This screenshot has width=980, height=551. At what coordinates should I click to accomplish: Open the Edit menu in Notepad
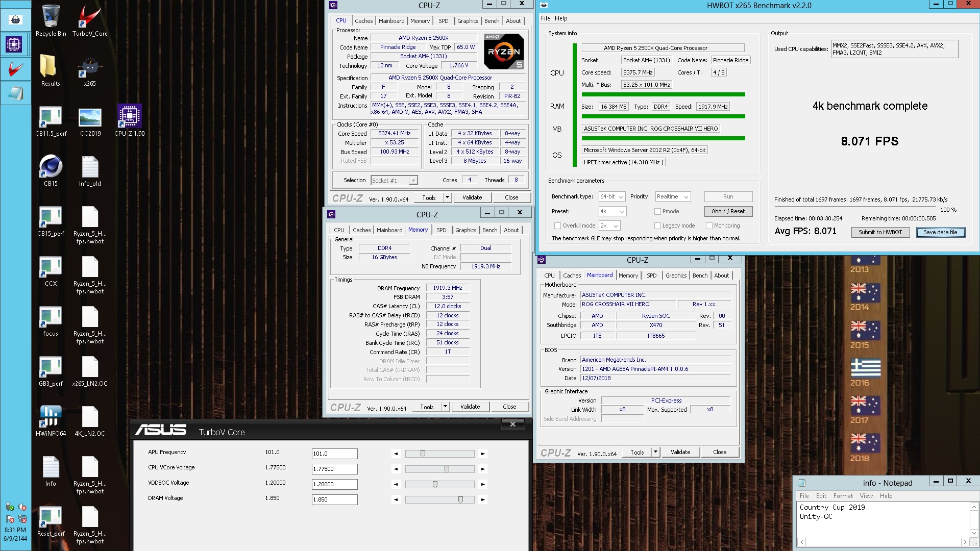click(x=821, y=496)
